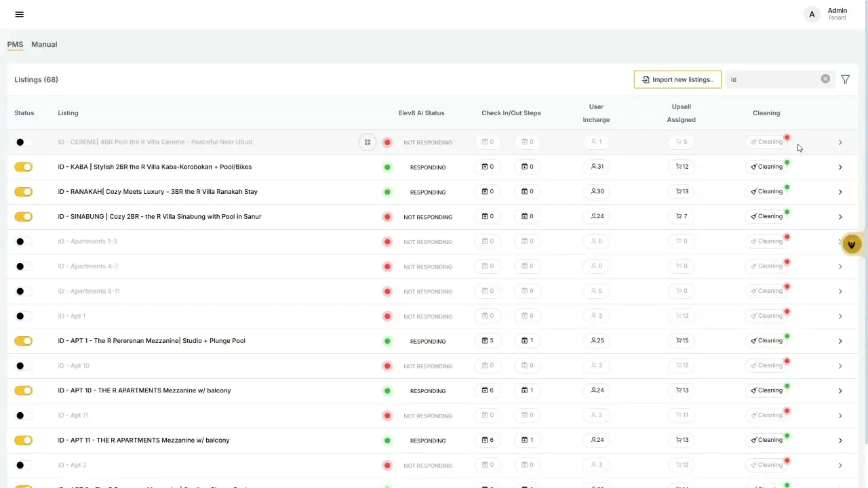This screenshot has height=488, width=868.
Task: Switch off the APT 10 Mezzanine listing toggle
Action: tap(23, 390)
